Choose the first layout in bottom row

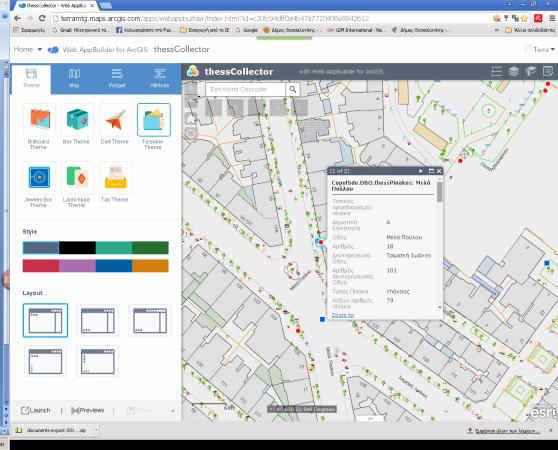point(45,361)
